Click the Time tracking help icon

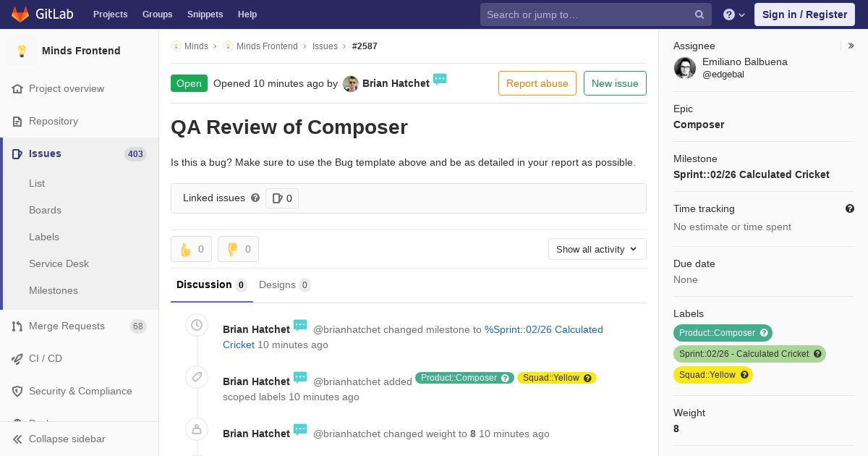[x=850, y=208]
